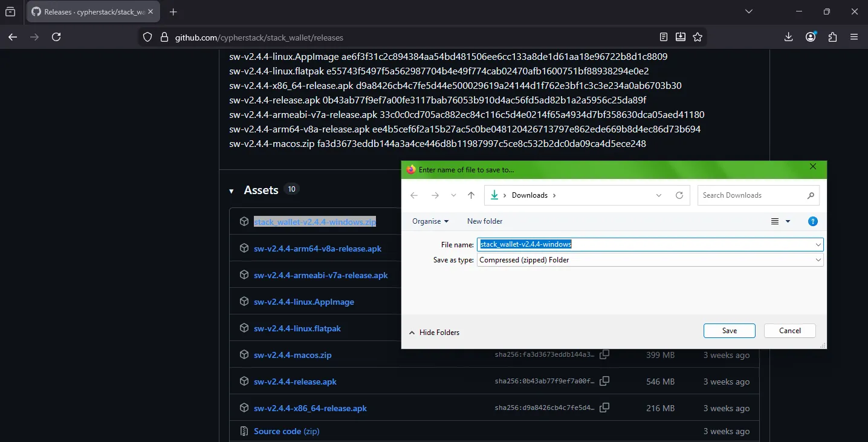Open Firefox extensions menu
The image size is (868, 442).
pos(832,37)
